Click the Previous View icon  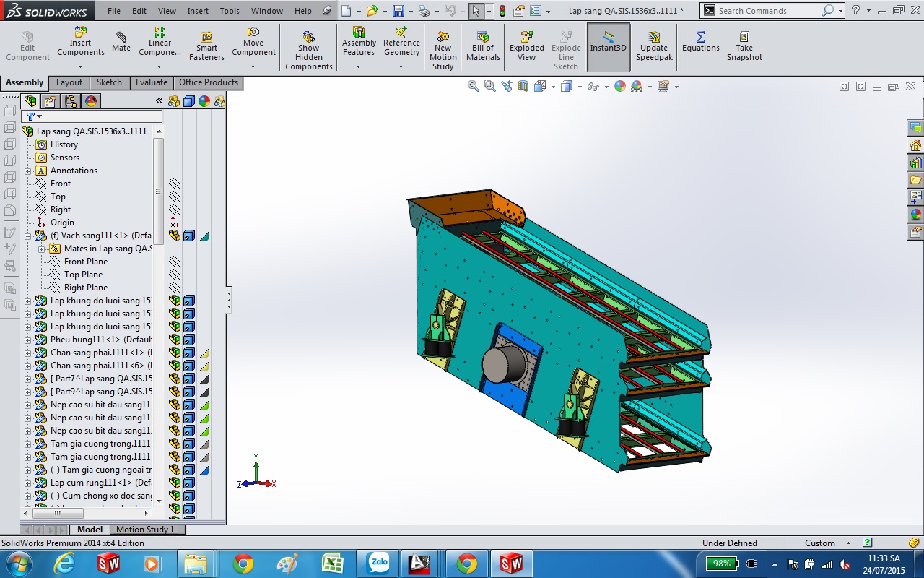coord(507,86)
